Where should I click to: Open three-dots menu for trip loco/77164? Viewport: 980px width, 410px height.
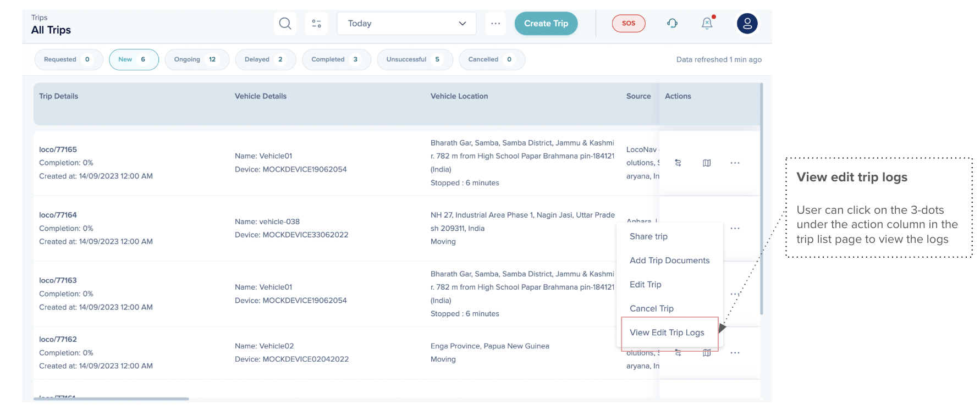[x=735, y=228]
